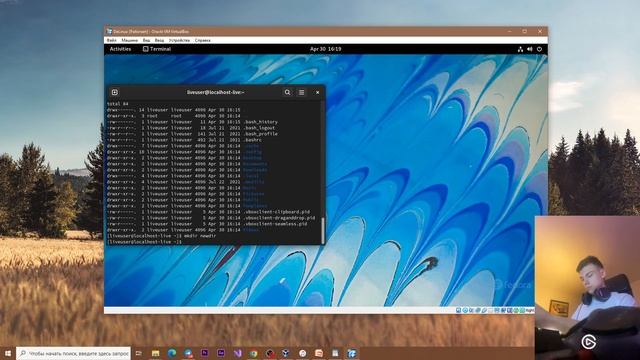This screenshot has width=640, height=360.
Task: Click the .vboxclient-clipboard.pid line
Action: click(209, 212)
